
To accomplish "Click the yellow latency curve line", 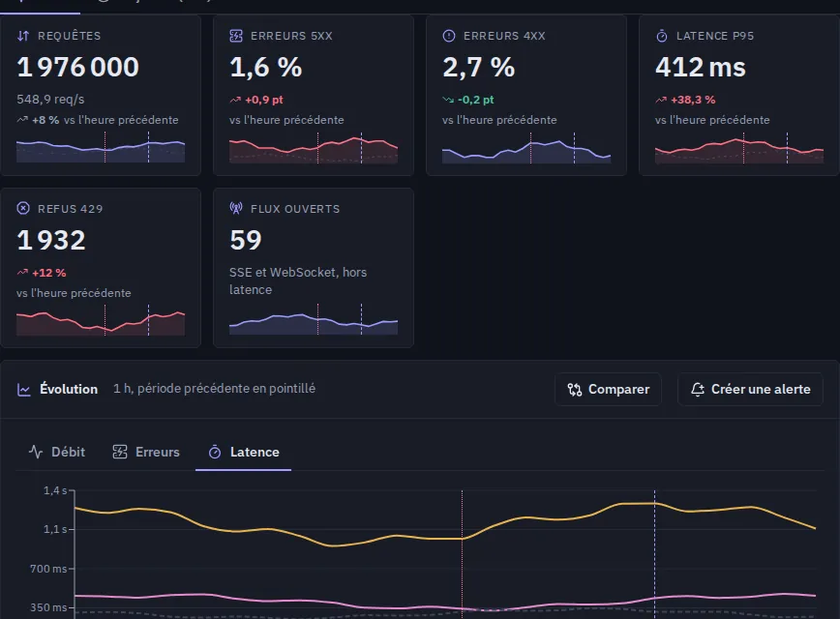I will (x=332, y=545).
